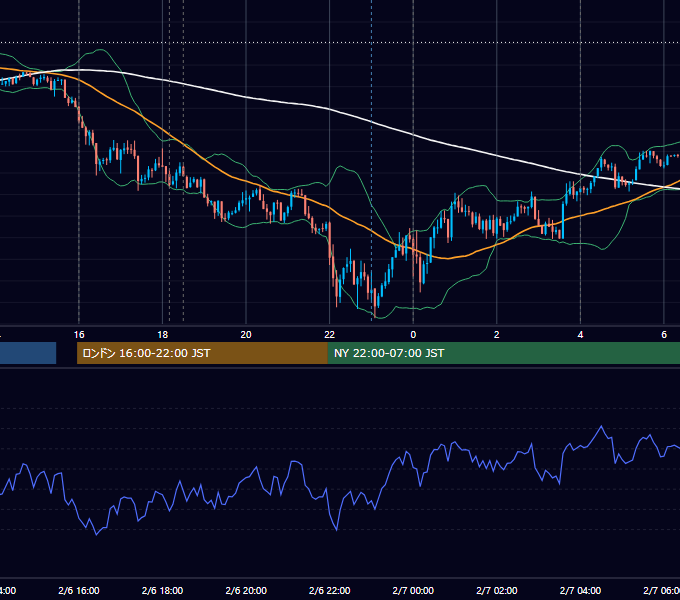Click the '2/7 04:00' lower axis label
Image resolution: width=680 pixels, height=600 pixels.
(580, 590)
